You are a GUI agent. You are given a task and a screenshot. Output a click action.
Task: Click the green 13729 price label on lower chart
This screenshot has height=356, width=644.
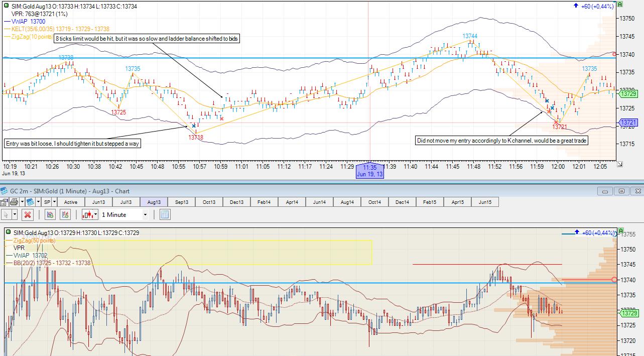629,313
